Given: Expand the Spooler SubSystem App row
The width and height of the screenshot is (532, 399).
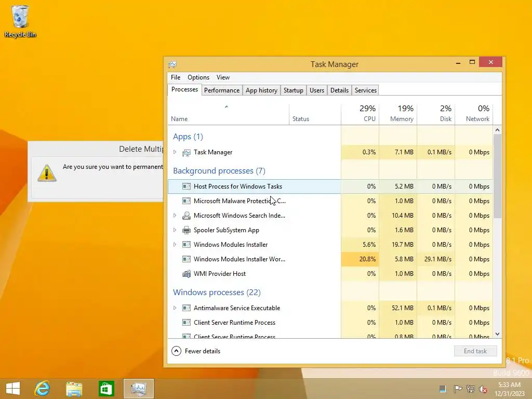Looking at the screenshot, I should tap(175, 230).
